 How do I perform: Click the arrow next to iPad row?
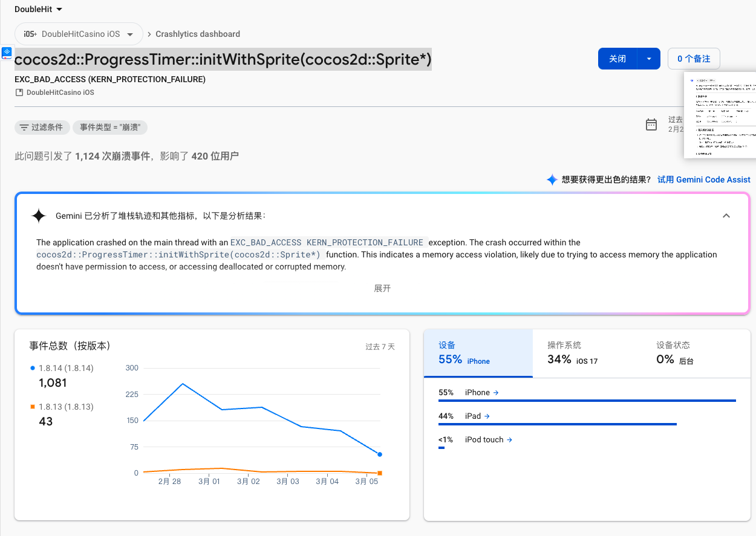487,416
